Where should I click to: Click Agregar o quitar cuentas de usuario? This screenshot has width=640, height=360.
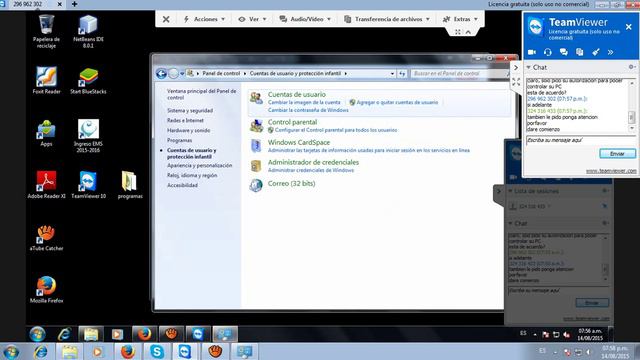pos(397,102)
